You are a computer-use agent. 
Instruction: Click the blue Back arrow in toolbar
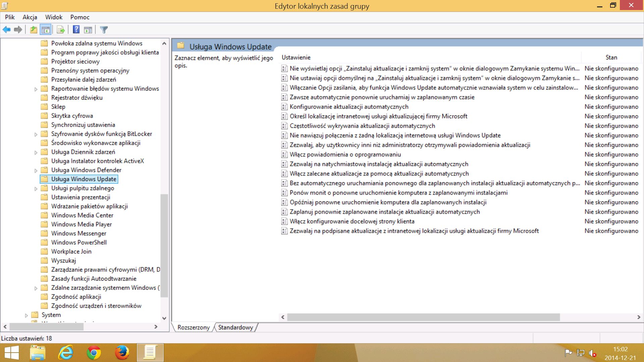pyautogui.click(x=6, y=30)
